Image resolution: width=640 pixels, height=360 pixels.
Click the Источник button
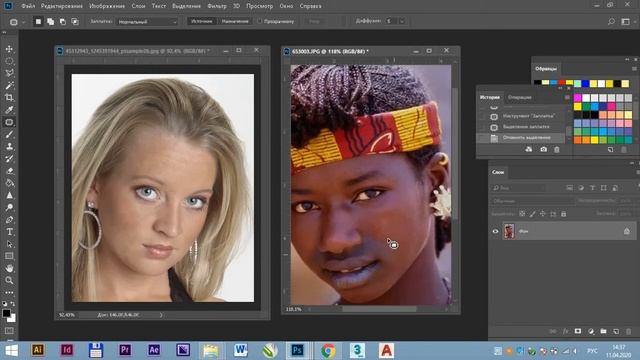[202, 21]
